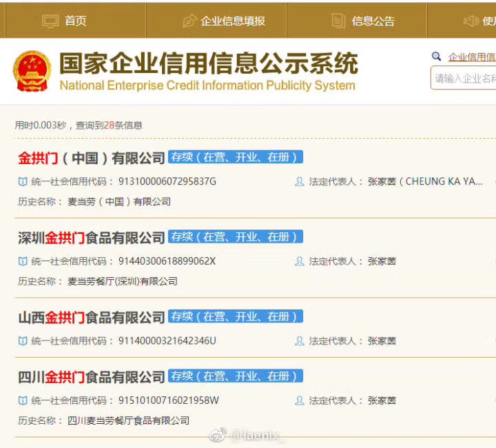Open the 企业信用信息 search link
496x448 pixels.
click(472, 57)
